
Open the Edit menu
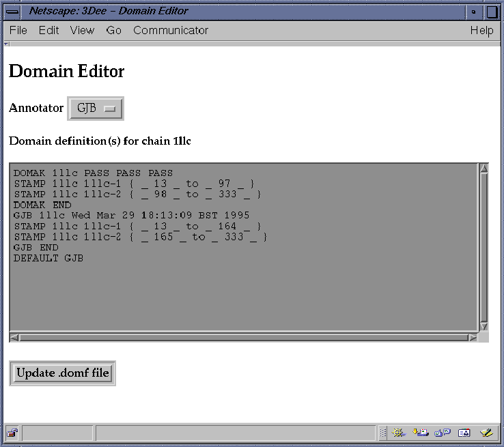pyautogui.click(x=48, y=30)
